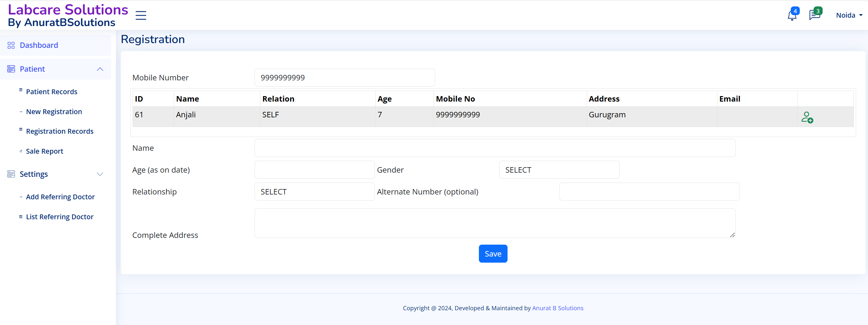Click the Settings menu icon
868x325 pixels.
(x=11, y=174)
